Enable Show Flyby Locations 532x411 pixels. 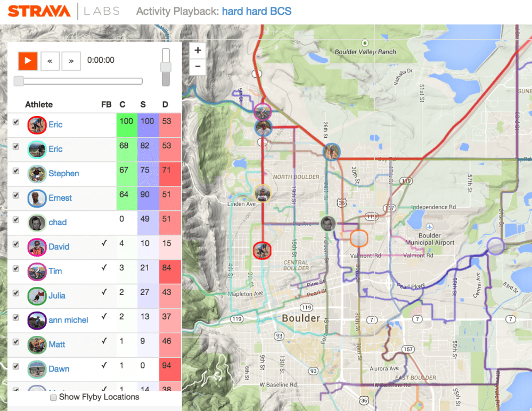(53, 397)
